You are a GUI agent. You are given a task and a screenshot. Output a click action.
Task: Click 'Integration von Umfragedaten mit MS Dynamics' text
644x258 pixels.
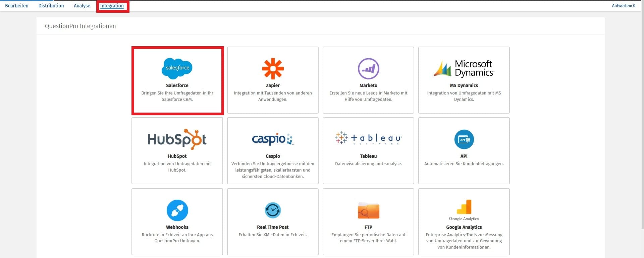464,96
